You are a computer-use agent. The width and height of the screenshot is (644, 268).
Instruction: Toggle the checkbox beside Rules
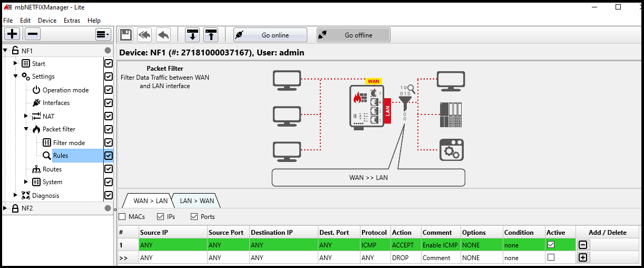pyautogui.click(x=109, y=156)
